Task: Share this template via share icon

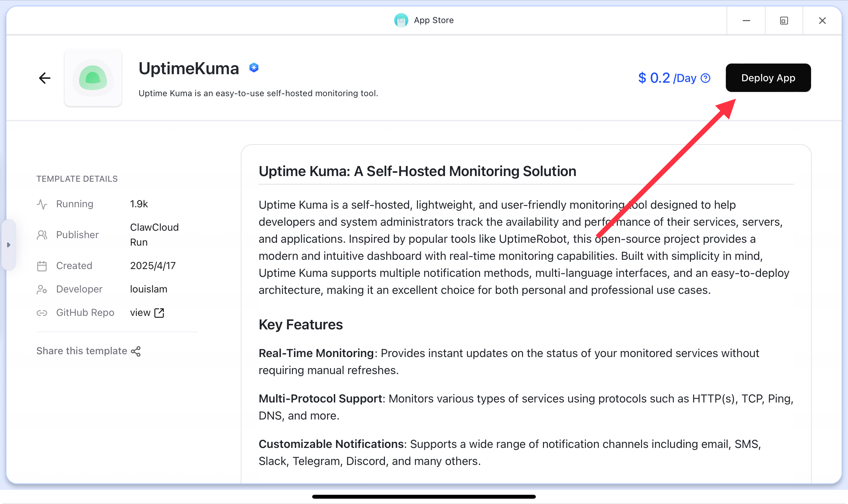Action: (x=136, y=351)
